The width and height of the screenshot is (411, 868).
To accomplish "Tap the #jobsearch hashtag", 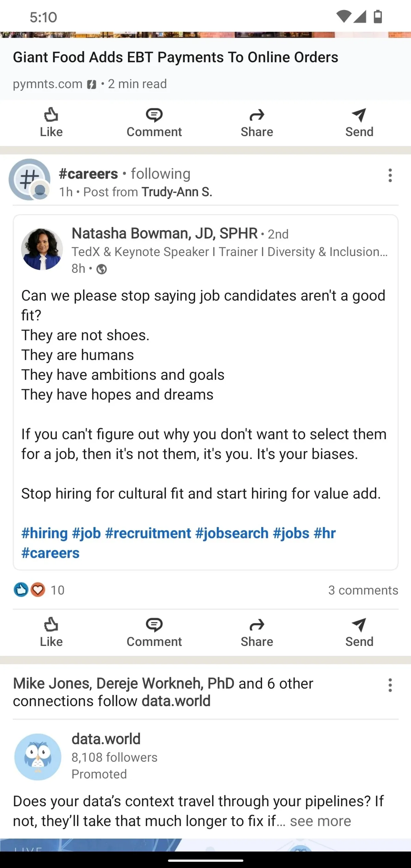I will pyautogui.click(x=232, y=533).
